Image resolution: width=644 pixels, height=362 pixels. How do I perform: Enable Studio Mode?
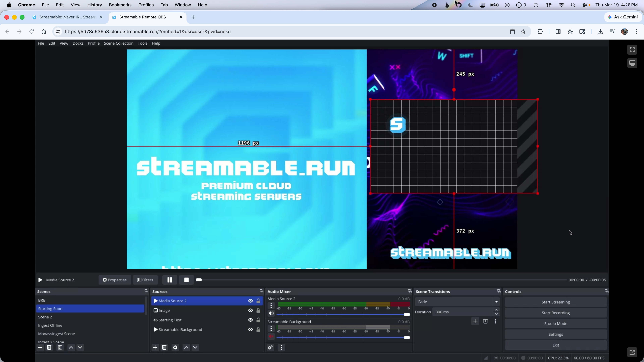coord(555,323)
